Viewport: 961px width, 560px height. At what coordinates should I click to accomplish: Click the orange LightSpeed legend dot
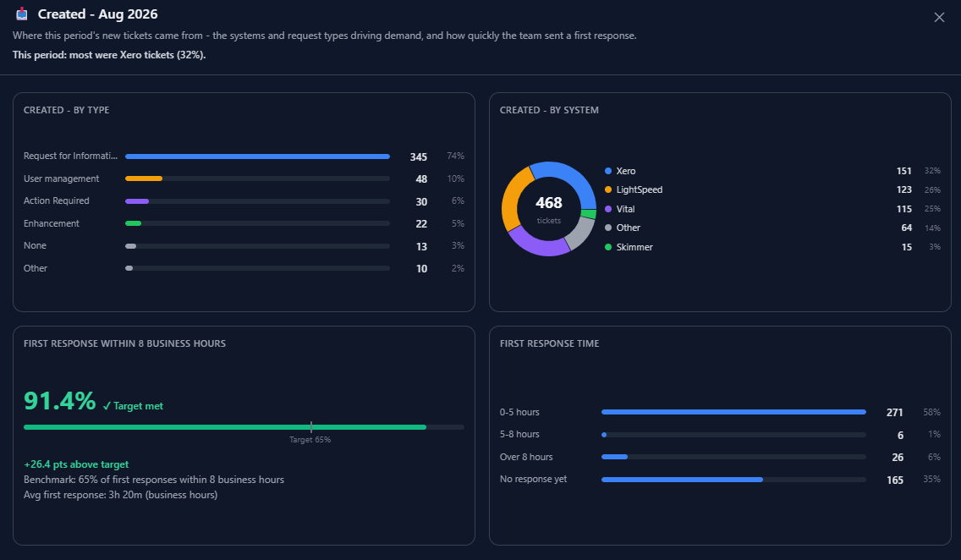608,190
